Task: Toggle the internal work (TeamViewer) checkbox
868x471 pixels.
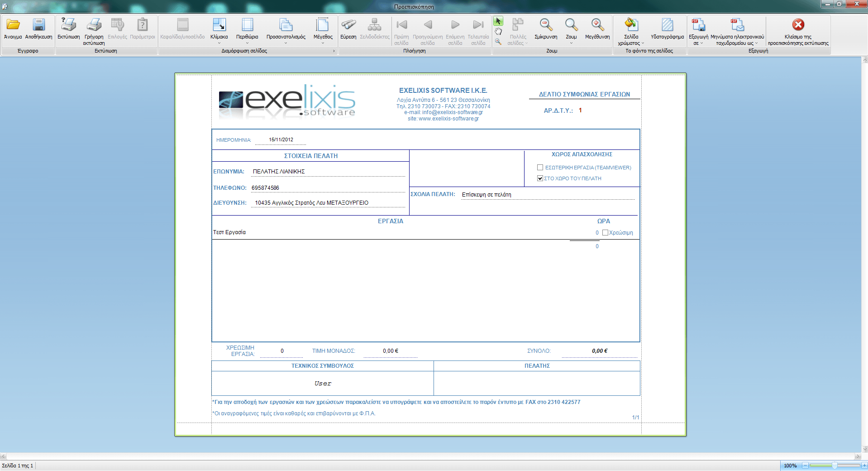Action: click(x=540, y=168)
